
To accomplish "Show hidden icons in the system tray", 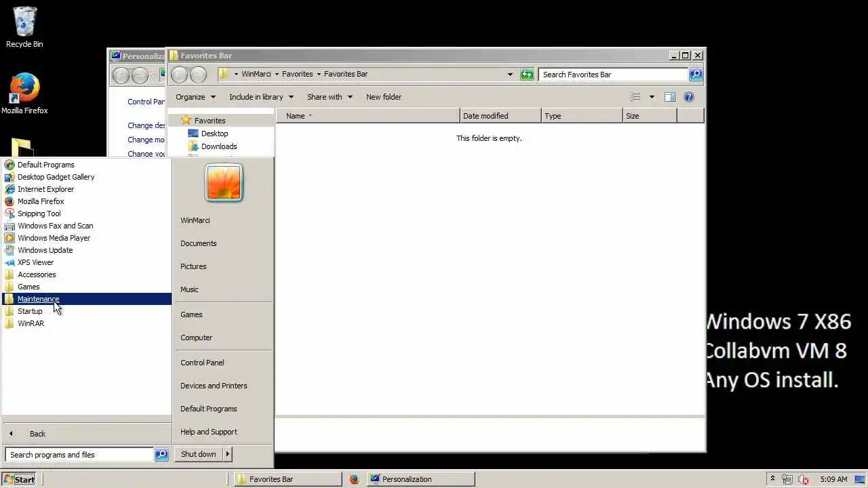I will [x=772, y=479].
